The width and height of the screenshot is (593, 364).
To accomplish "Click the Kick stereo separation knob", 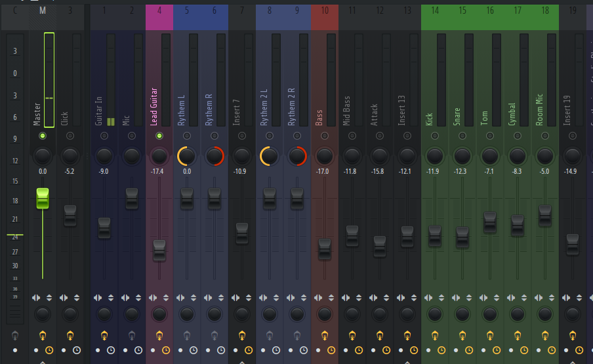I will (434, 313).
